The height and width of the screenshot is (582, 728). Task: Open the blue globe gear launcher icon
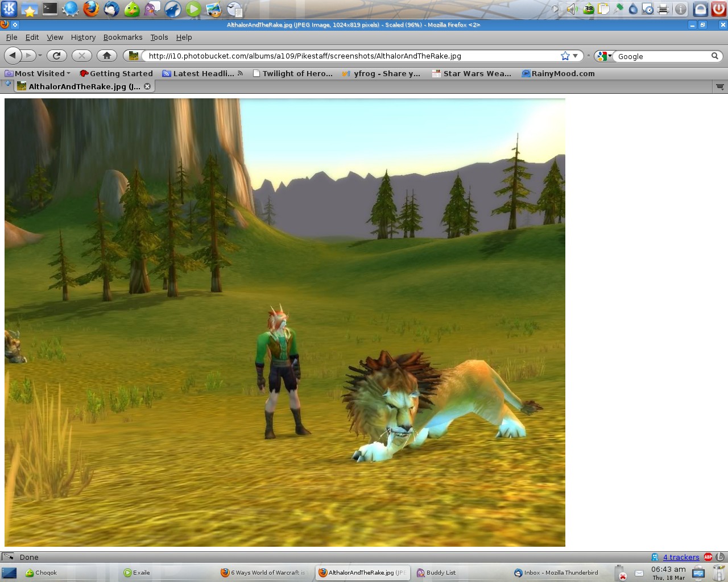pos(71,9)
